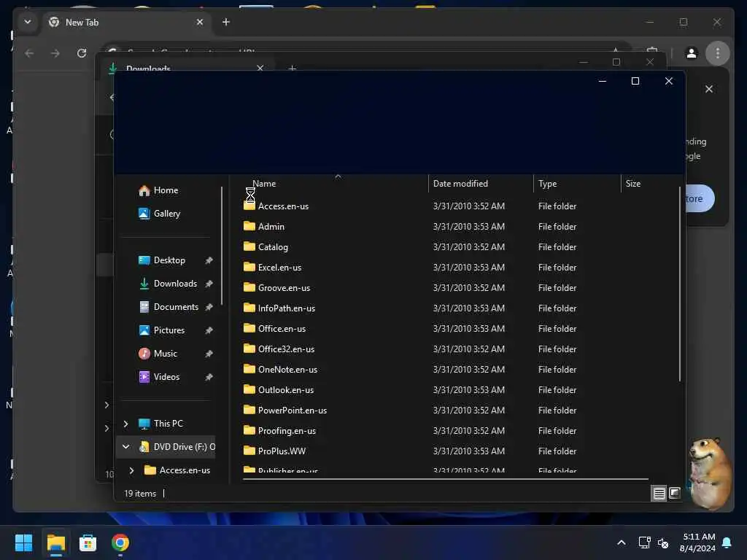The width and height of the screenshot is (747, 560).
Task: Click the File folder type of Catalog
Action: coord(557,247)
